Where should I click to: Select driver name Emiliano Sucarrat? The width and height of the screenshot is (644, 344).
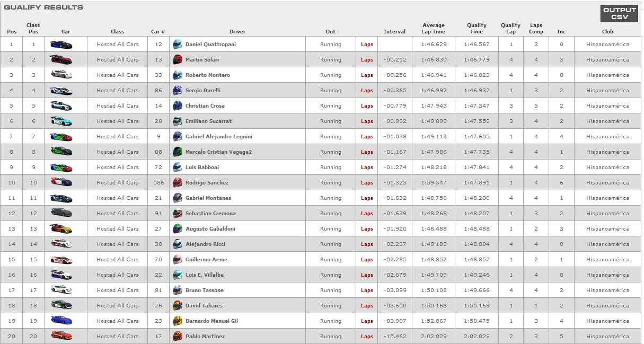(x=208, y=121)
